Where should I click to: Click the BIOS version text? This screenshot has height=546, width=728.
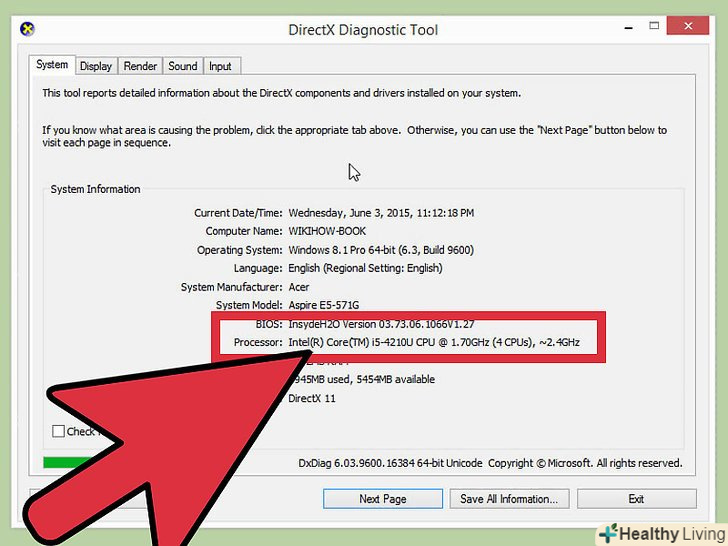381,325
